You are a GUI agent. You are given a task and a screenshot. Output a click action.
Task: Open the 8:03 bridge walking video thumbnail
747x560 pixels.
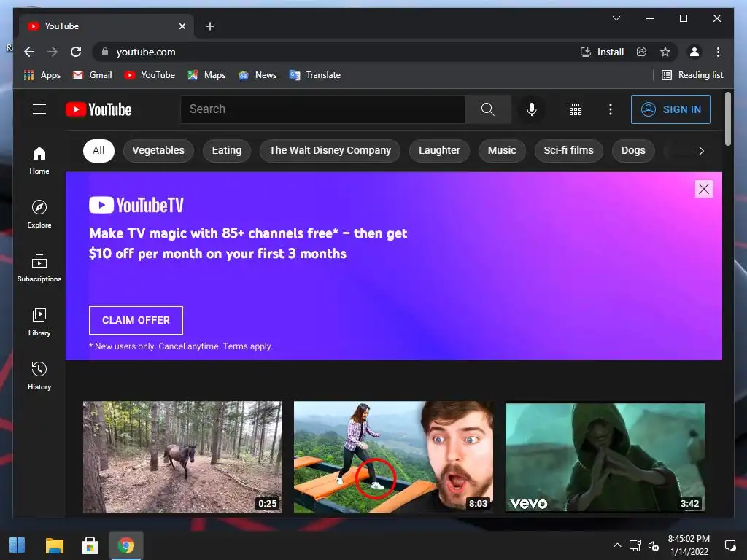[x=393, y=456]
